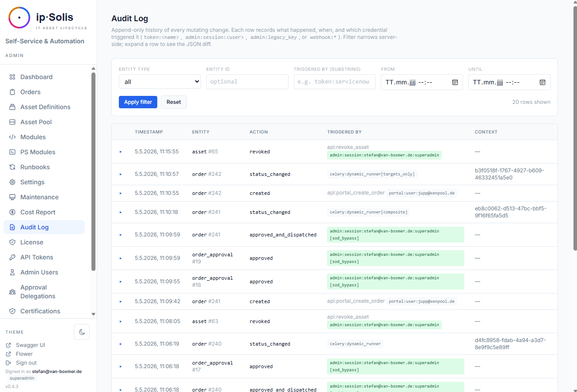Open the UNTIL date calendar picker icon
The height and width of the screenshot is (392, 577).
tap(543, 82)
